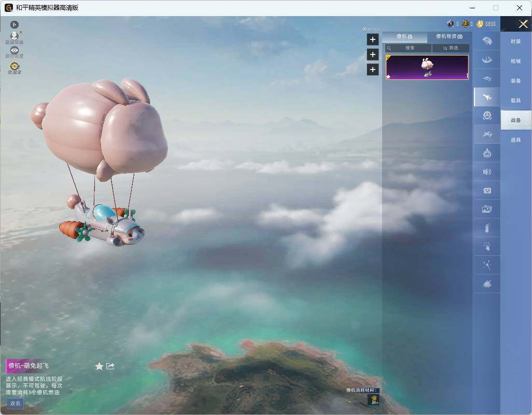
Task: Select the bunny balloon wingman thumbnail
Action: coord(427,67)
